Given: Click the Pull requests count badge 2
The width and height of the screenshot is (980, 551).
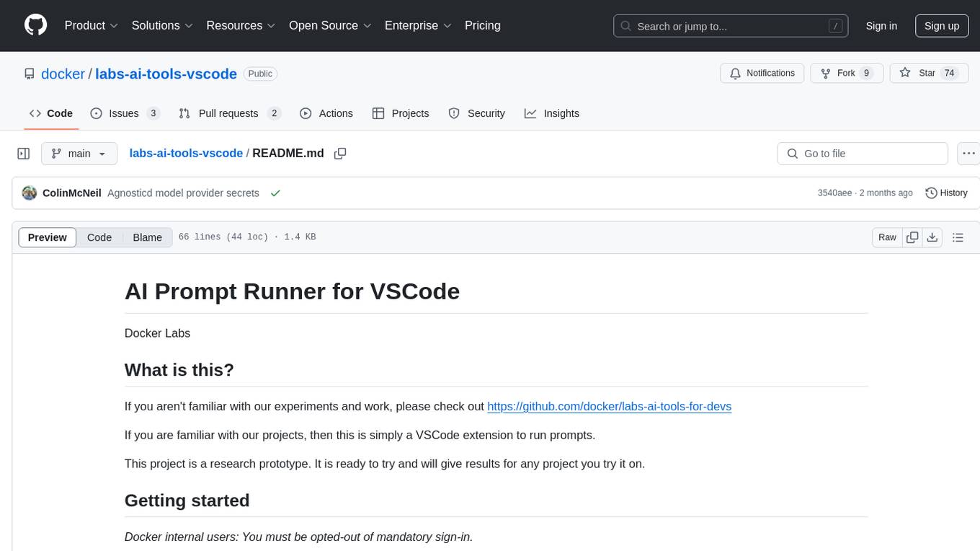Looking at the screenshot, I should 274,113.
